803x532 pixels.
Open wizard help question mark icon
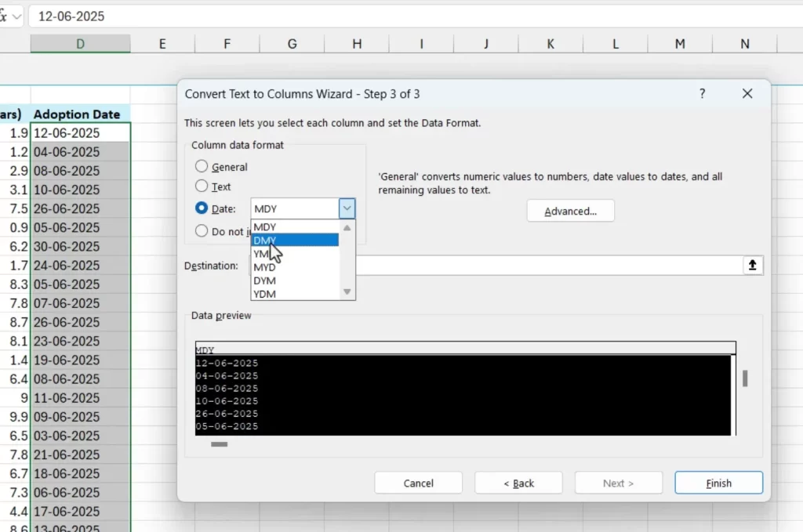702,93
